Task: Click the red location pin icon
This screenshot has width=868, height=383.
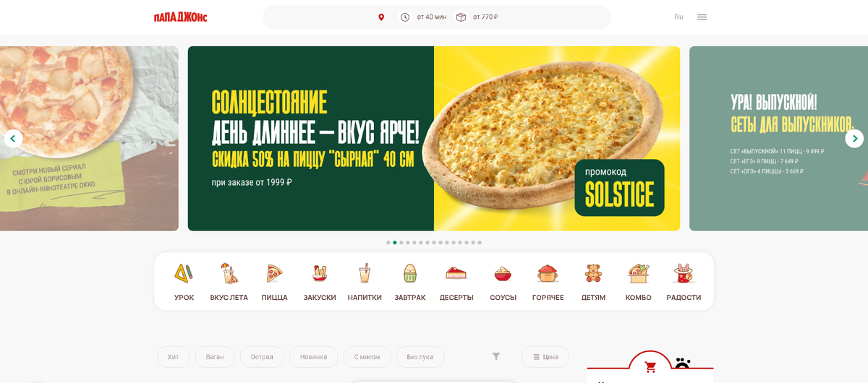Action: click(x=381, y=17)
